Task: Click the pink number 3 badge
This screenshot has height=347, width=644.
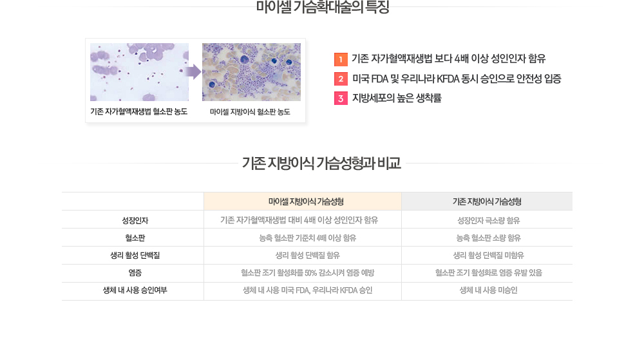Action: [x=341, y=98]
